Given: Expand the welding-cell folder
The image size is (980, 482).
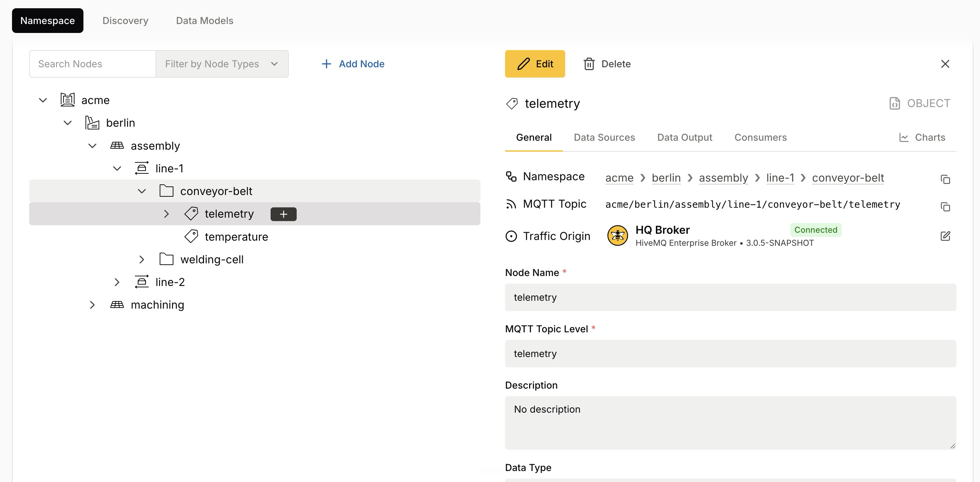Looking at the screenshot, I should [141, 260].
